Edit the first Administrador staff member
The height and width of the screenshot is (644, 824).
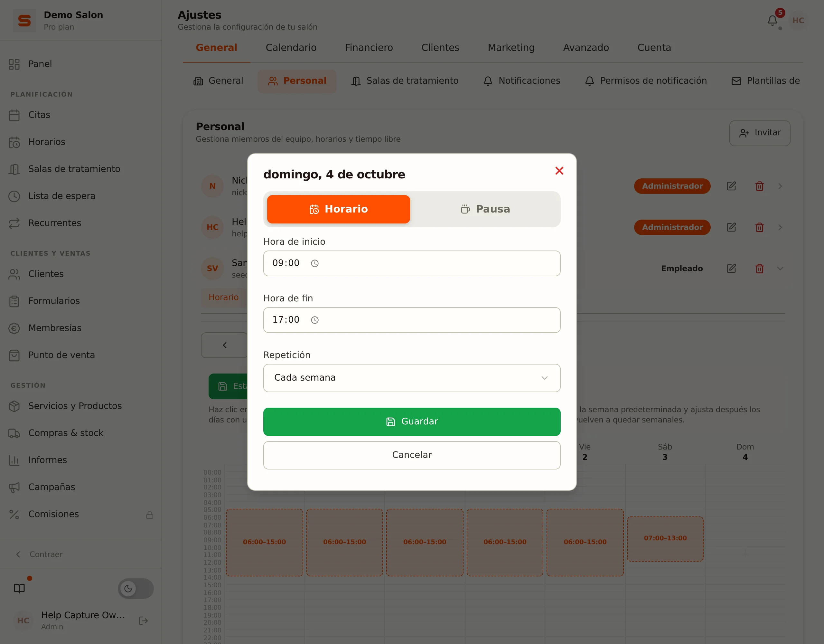pyautogui.click(x=731, y=186)
